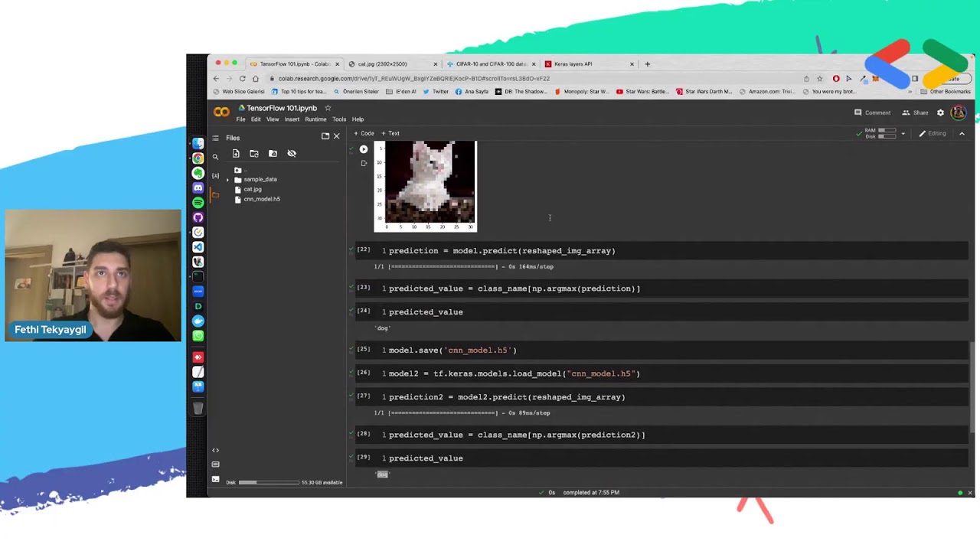This screenshot has width=980, height=551.
Task: Select the cat.jpg file
Action: pyautogui.click(x=252, y=189)
